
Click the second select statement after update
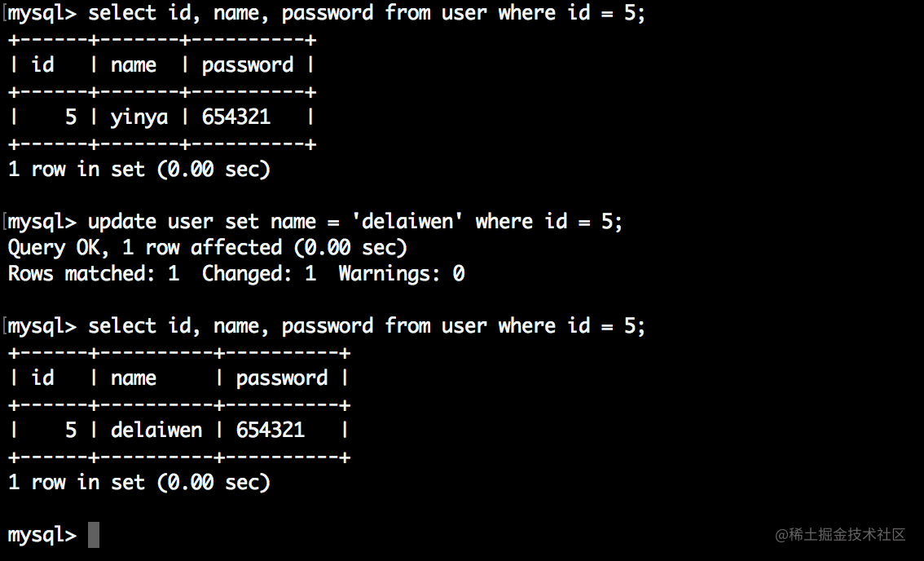click(327, 326)
